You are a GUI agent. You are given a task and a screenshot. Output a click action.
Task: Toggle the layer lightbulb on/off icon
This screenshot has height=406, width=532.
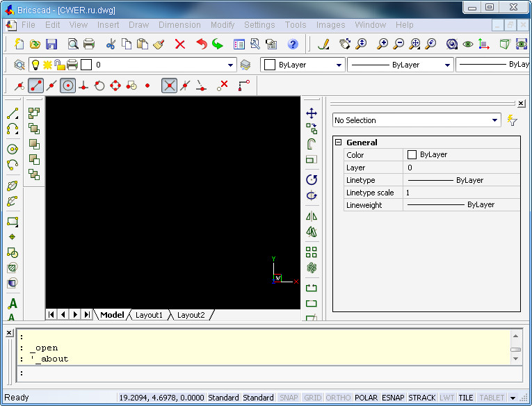point(35,65)
